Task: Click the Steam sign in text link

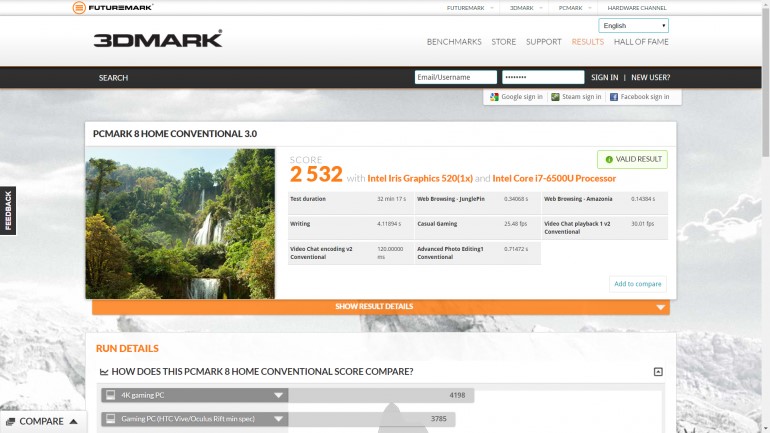Action: click(581, 97)
